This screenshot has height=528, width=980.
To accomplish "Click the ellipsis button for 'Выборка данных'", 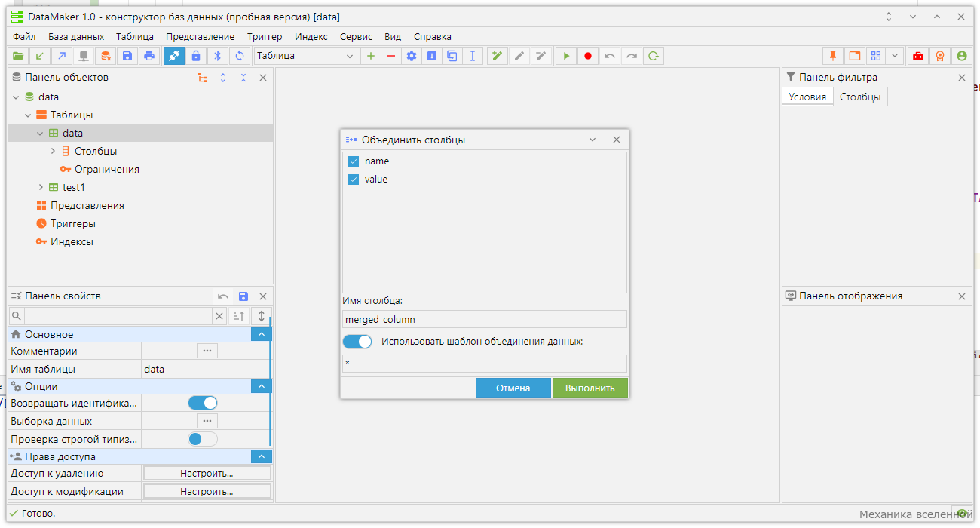I will [207, 421].
